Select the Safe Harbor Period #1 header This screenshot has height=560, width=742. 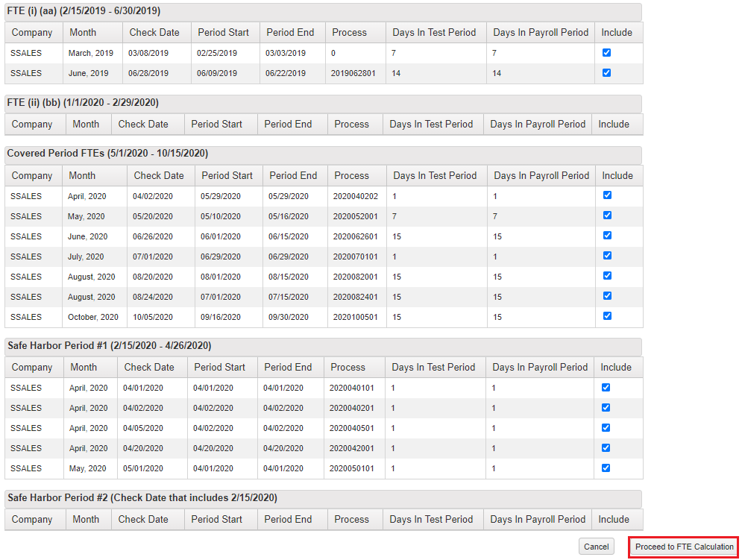coord(323,345)
